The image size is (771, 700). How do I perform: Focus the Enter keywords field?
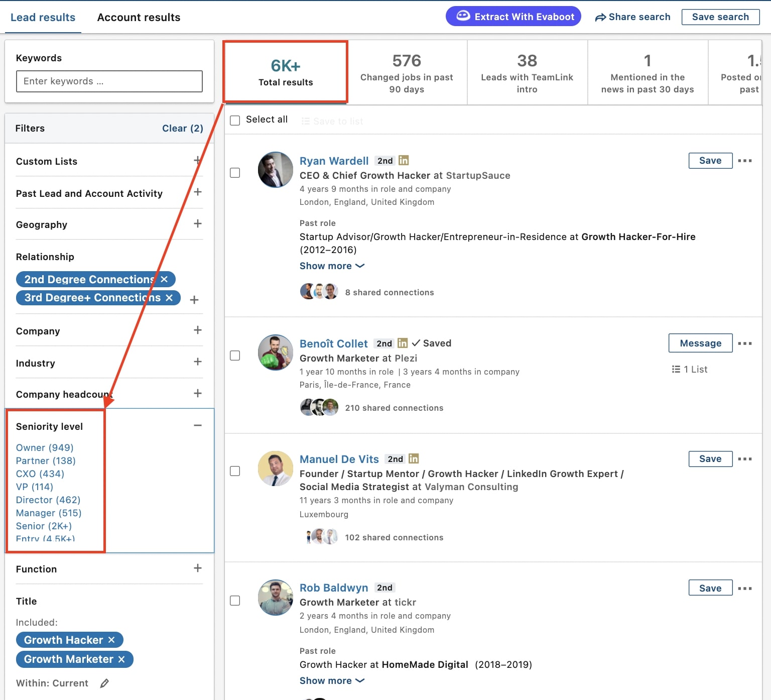click(x=109, y=81)
